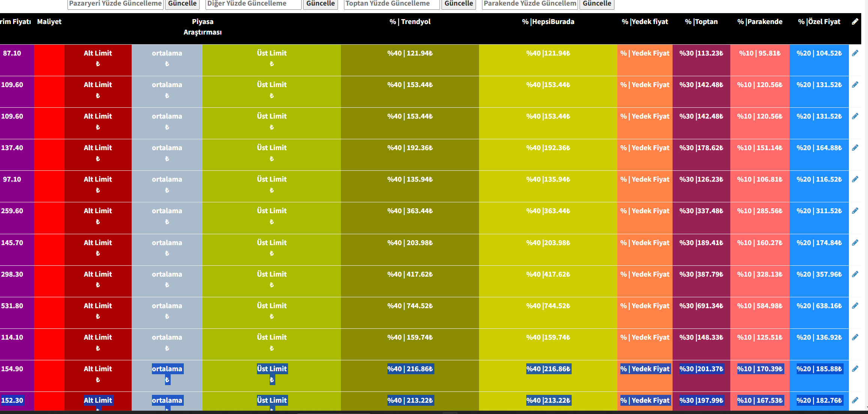868x414 pixels.
Task: Open the editor for the 531.80 row via pencil
Action: pyautogui.click(x=855, y=306)
